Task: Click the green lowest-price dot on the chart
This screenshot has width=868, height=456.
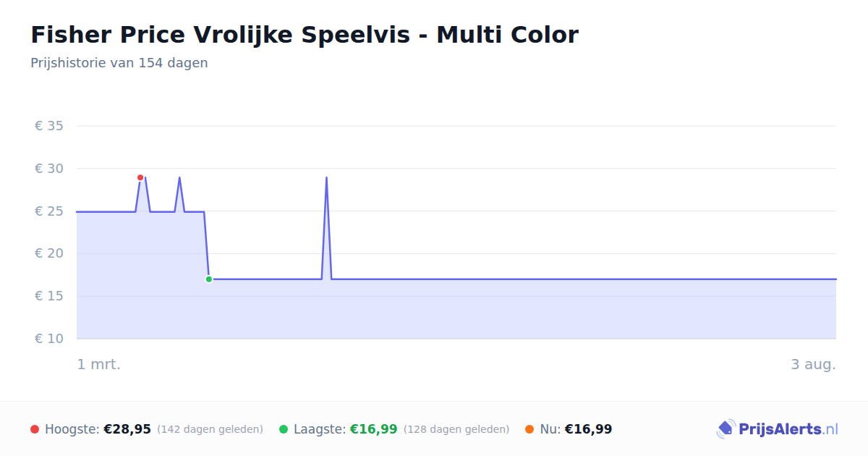Action: tap(209, 279)
